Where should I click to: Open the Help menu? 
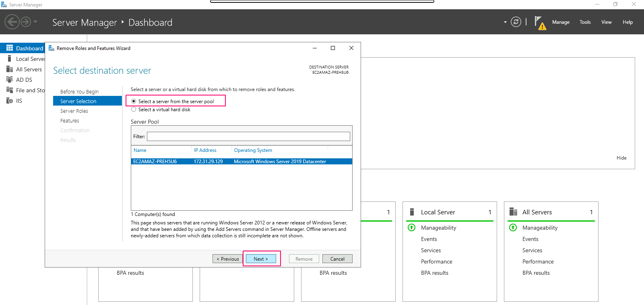(628, 22)
